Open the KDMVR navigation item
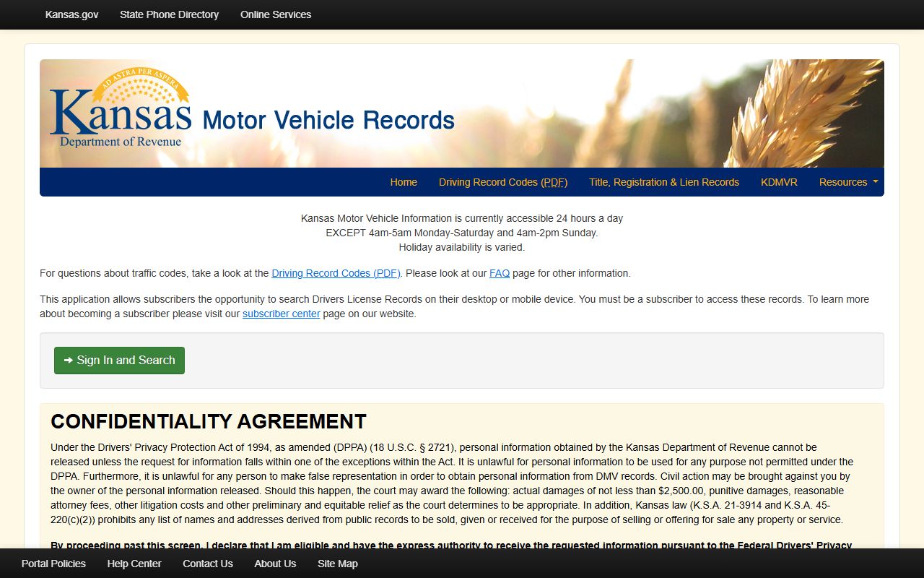Image resolution: width=924 pixels, height=578 pixels. [x=779, y=182]
